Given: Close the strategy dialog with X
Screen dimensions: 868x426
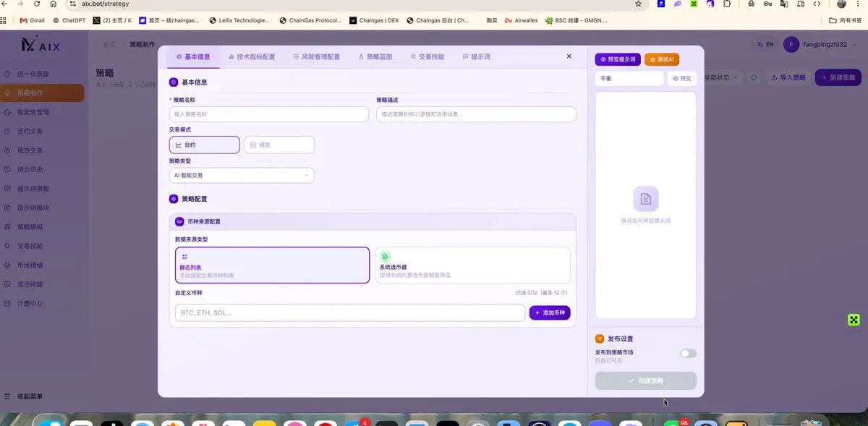Looking at the screenshot, I should (x=569, y=56).
